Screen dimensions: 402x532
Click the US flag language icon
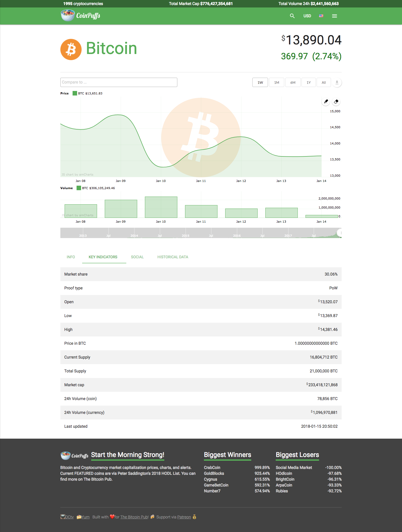click(321, 16)
